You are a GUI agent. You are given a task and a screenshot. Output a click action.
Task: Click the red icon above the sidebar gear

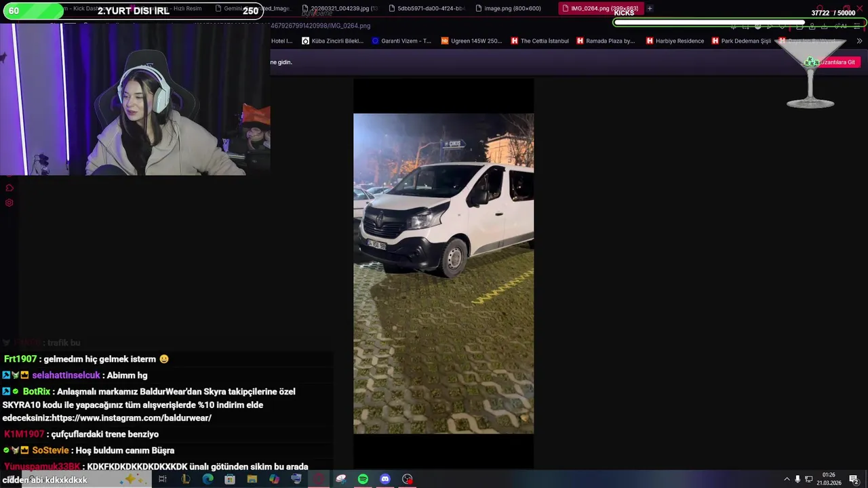tap(9, 188)
